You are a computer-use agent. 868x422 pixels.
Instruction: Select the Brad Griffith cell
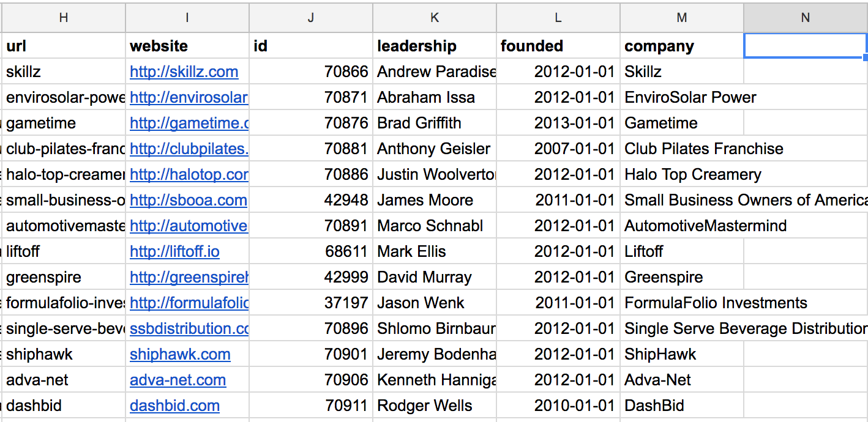[x=435, y=123]
